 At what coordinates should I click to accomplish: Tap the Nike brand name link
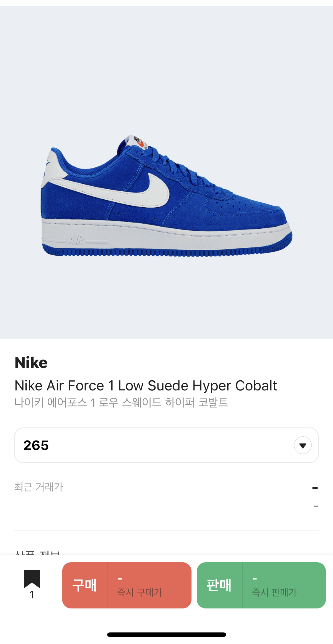[x=31, y=363]
